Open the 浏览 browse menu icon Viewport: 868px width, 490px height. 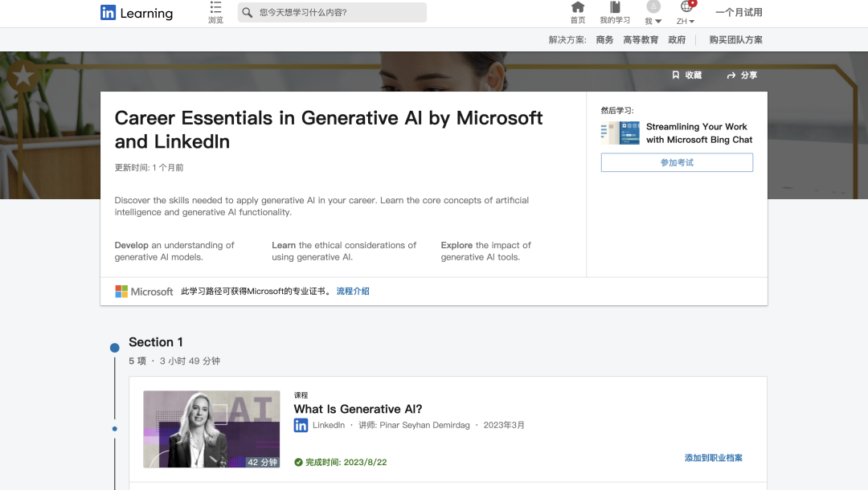click(x=215, y=8)
